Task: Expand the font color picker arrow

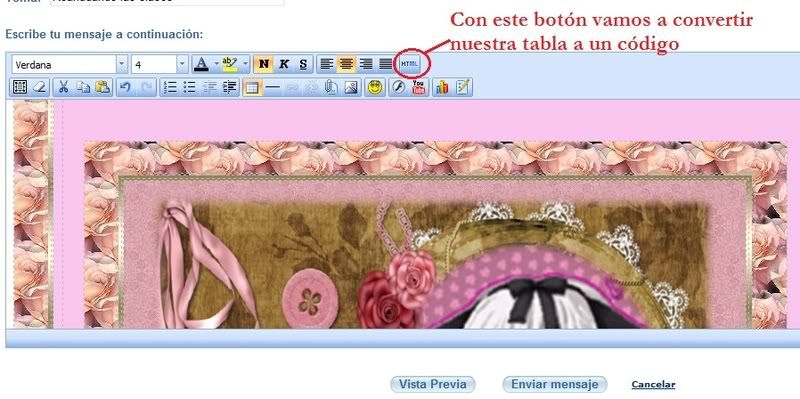Action: tap(216, 64)
